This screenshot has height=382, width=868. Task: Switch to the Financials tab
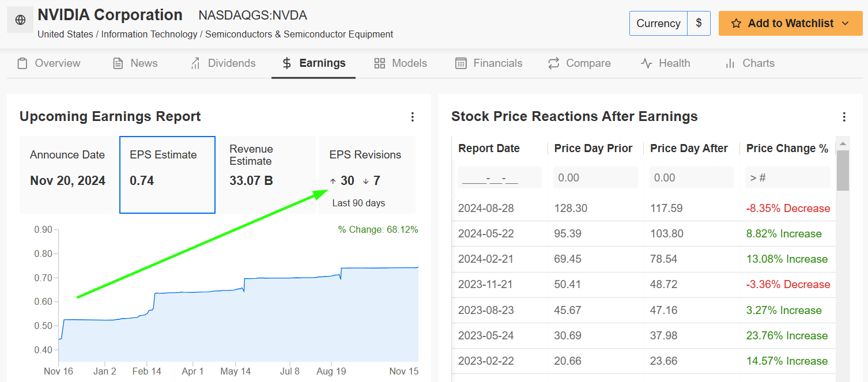point(489,63)
